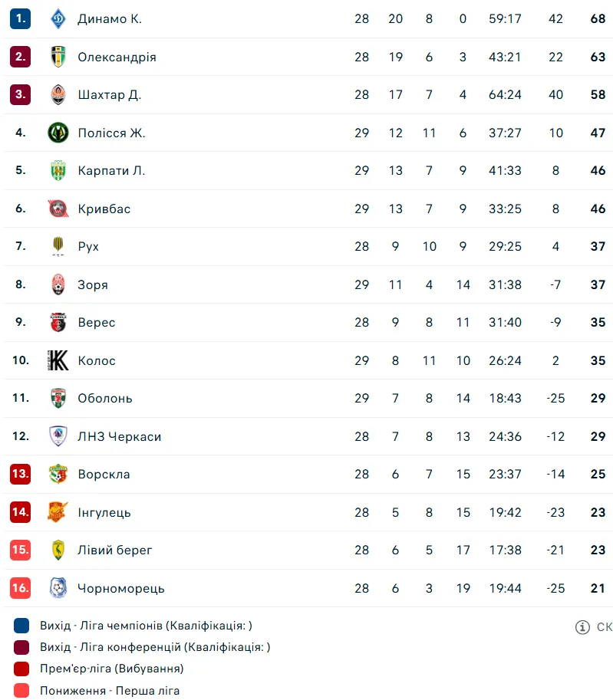Image resolution: width=613 pixels, height=700 pixels.
Task: Click the Інгулець orange crest icon
Action: tap(58, 512)
